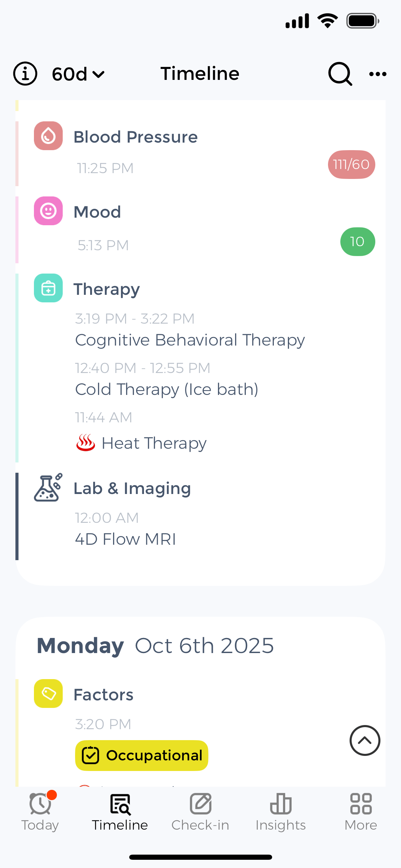Tap the yellow Factors tag icon

pos(48,694)
